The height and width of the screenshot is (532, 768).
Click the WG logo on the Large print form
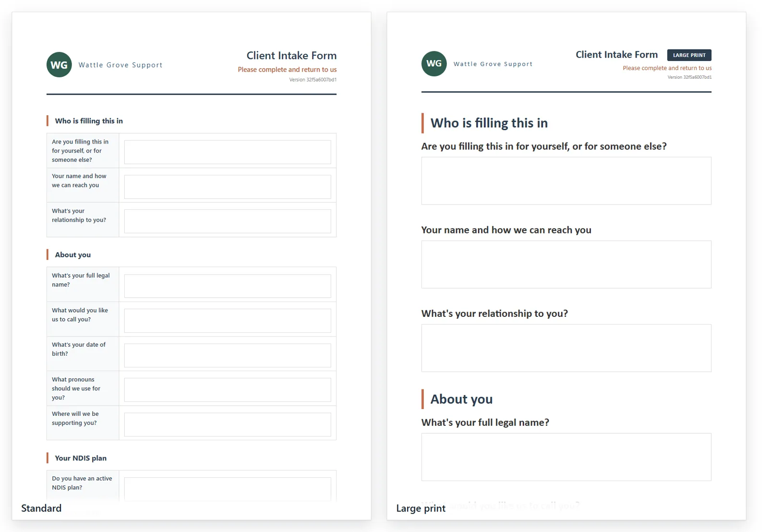click(434, 64)
